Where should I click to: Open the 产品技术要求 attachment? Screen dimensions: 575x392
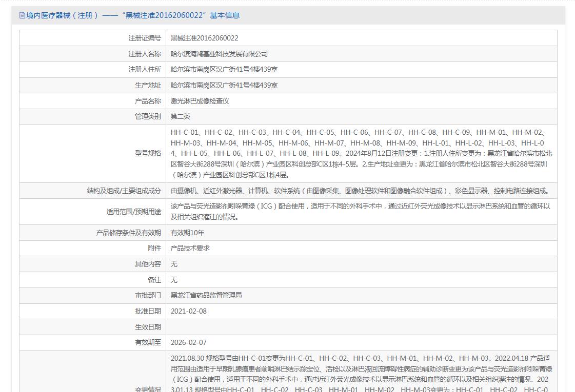point(190,248)
